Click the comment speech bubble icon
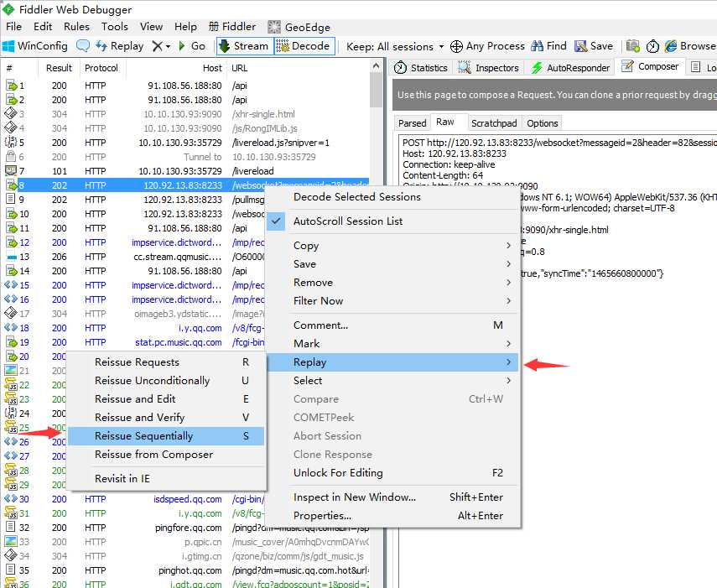This screenshot has height=588, width=717. pos(83,46)
